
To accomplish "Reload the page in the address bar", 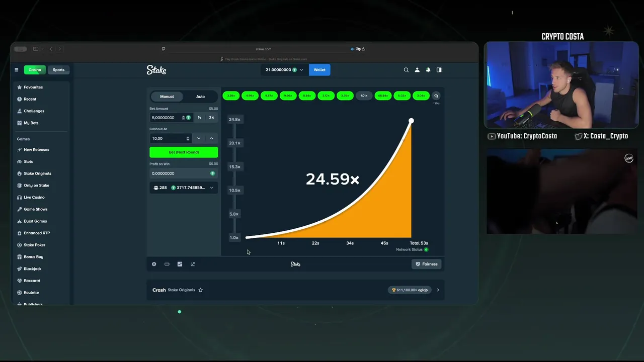I will 363,49.
